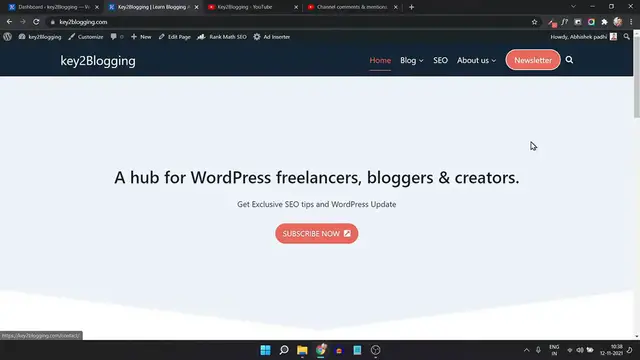Open a new browser tab
640x360 pixels.
coord(411,7)
